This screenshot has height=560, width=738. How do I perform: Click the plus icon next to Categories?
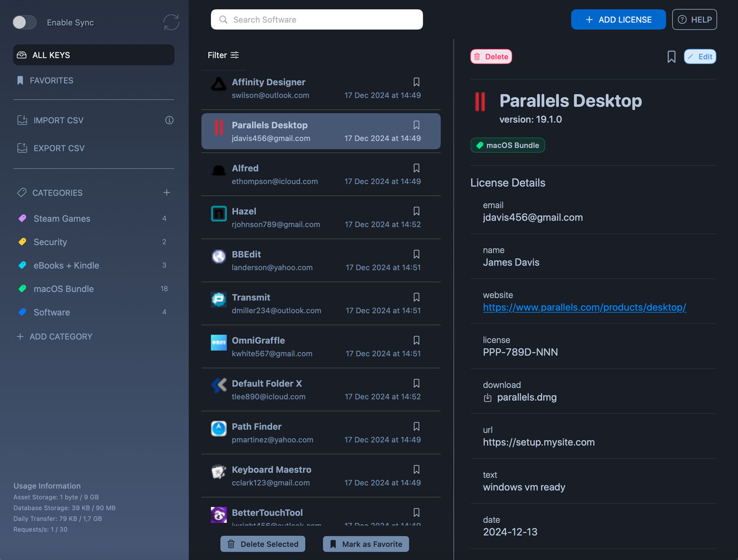(x=167, y=192)
